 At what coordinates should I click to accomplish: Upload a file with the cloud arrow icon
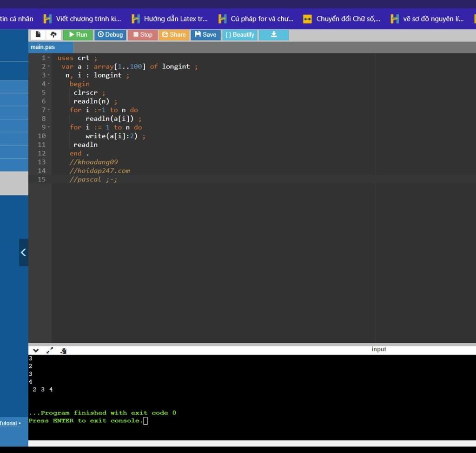coord(53,34)
